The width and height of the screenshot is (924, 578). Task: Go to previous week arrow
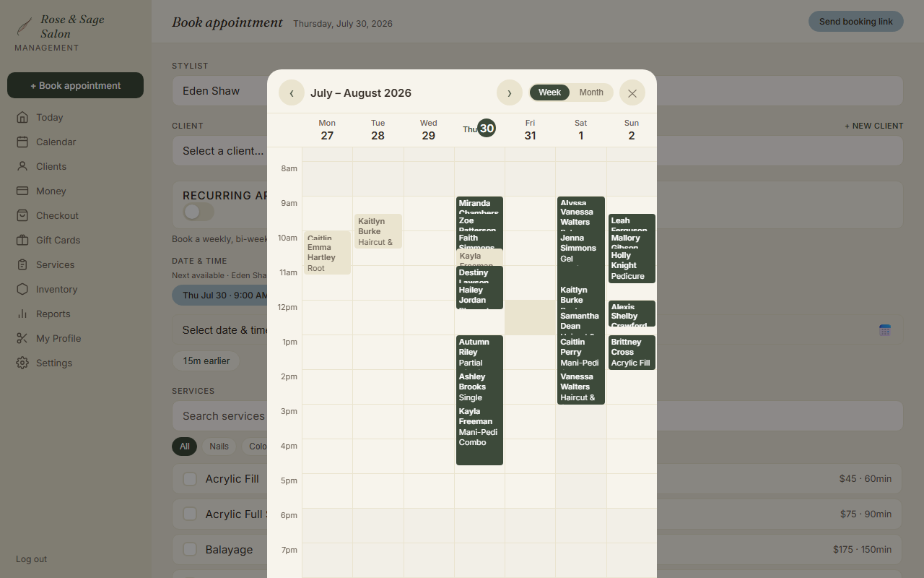tap(292, 92)
